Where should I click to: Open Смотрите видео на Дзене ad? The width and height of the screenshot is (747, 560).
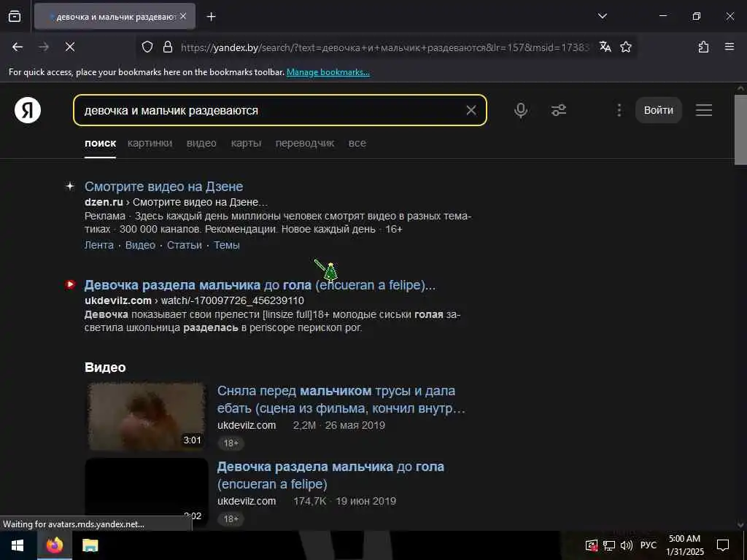pyautogui.click(x=163, y=187)
